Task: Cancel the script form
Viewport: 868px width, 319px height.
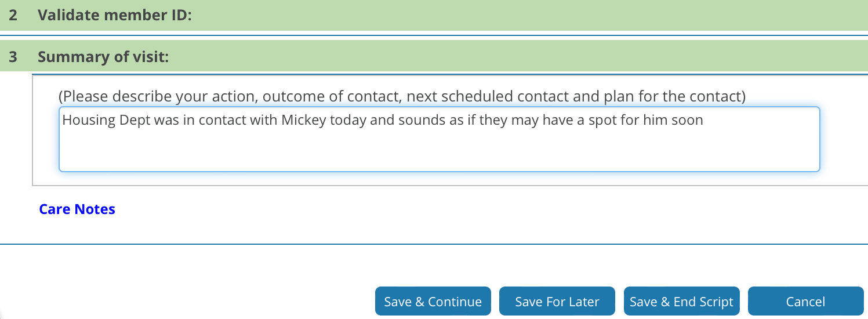Action: click(x=805, y=302)
